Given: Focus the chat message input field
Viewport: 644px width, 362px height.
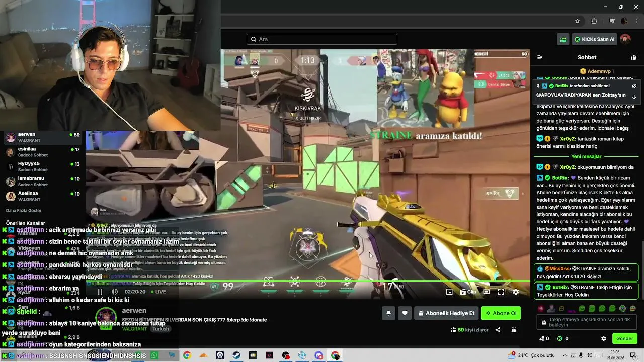Looking at the screenshot, I should (587, 322).
